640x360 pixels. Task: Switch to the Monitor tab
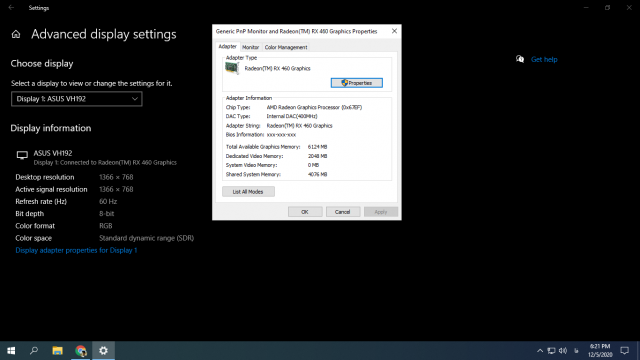[x=251, y=47]
